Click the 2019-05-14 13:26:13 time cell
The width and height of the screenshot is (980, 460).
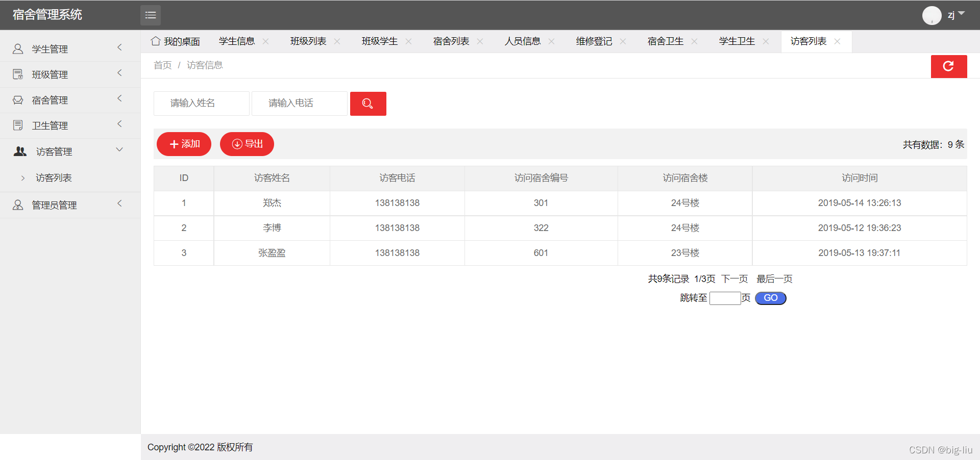(860, 203)
